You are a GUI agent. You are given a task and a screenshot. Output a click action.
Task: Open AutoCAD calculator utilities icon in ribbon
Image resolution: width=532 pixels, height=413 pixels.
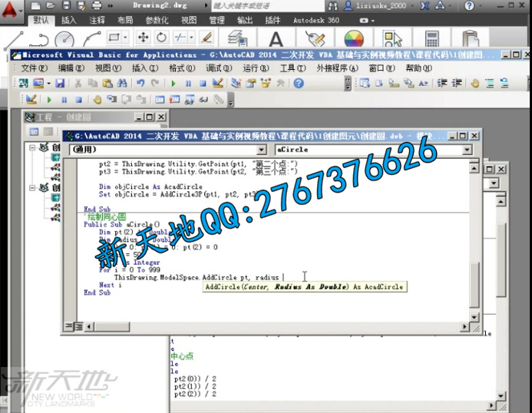pyautogui.click(x=432, y=38)
